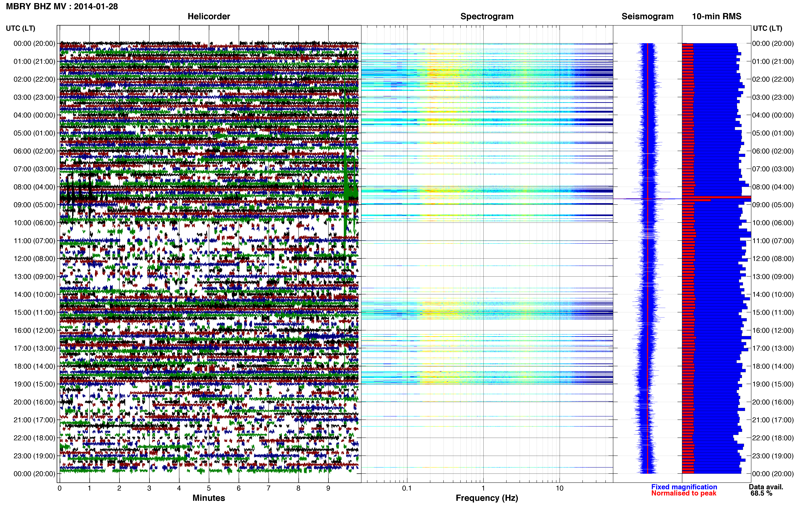Click the UTC (LT) label beside the Helicorder
Image resolution: width=812 pixels, height=508 pixels.
21,28
